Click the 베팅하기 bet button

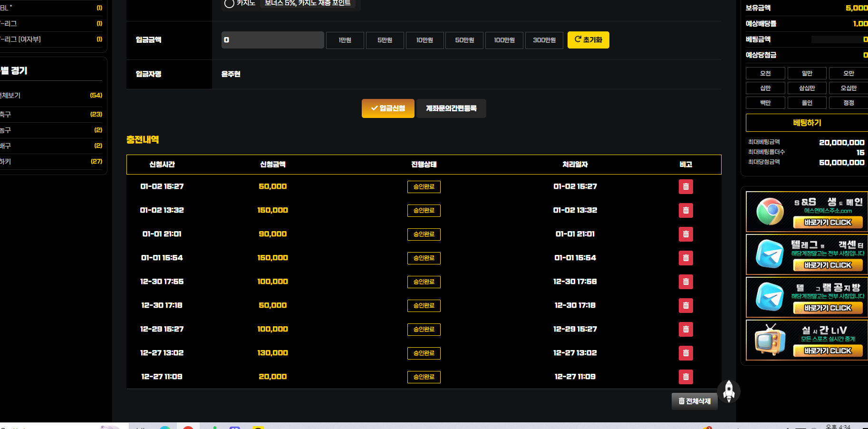[x=807, y=123]
